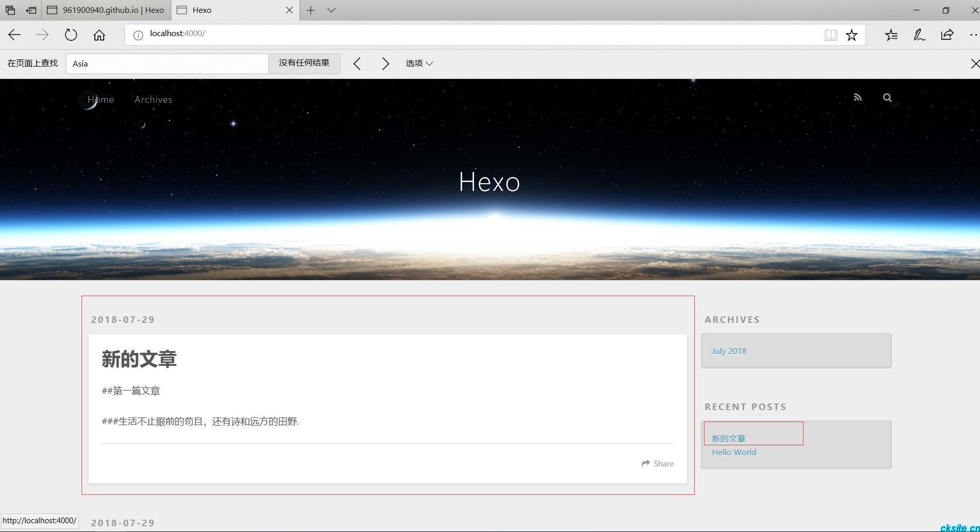This screenshot has width=980, height=532.
Task: Show tab previews chevron
Action: (331, 10)
